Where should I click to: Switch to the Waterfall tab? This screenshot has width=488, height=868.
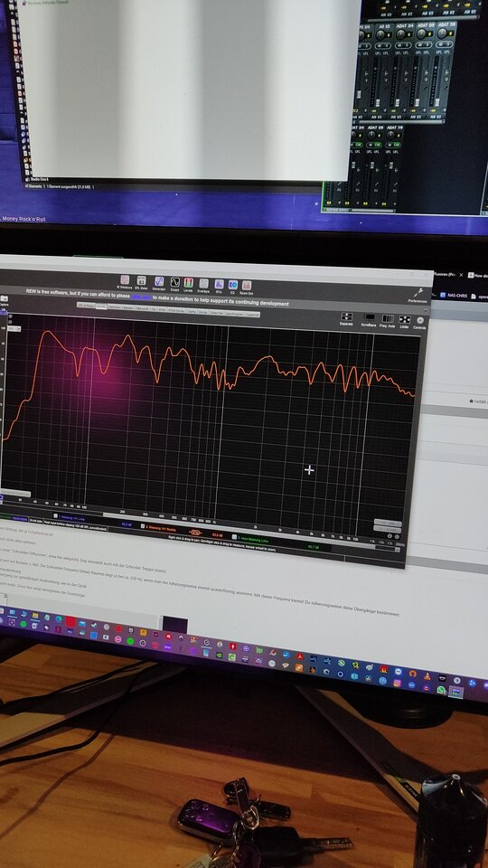pyautogui.click(x=216, y=314)
